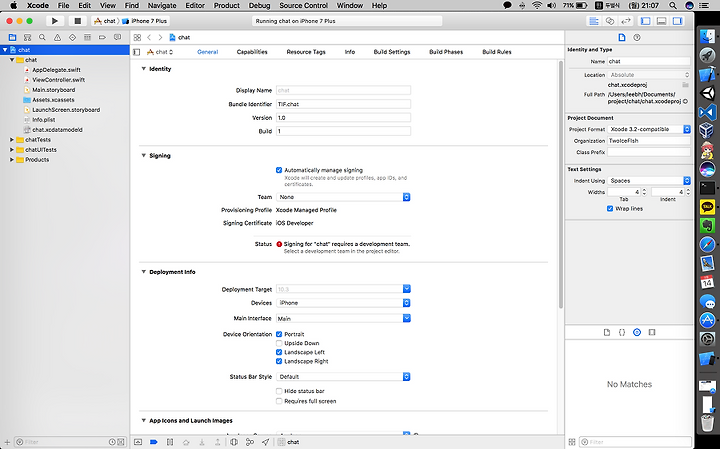
Task: Uncheck Portrait device orientation
Action: [x=279, y=334]
